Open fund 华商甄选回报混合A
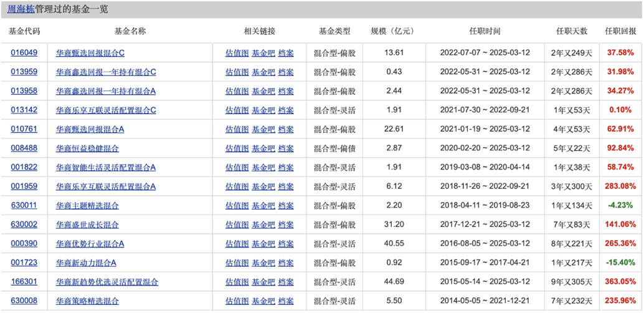The image size is (644, 313). point(90,129)
